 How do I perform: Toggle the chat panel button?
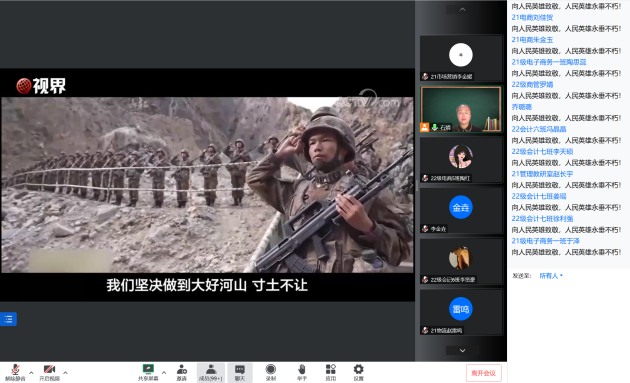[240, 373]
